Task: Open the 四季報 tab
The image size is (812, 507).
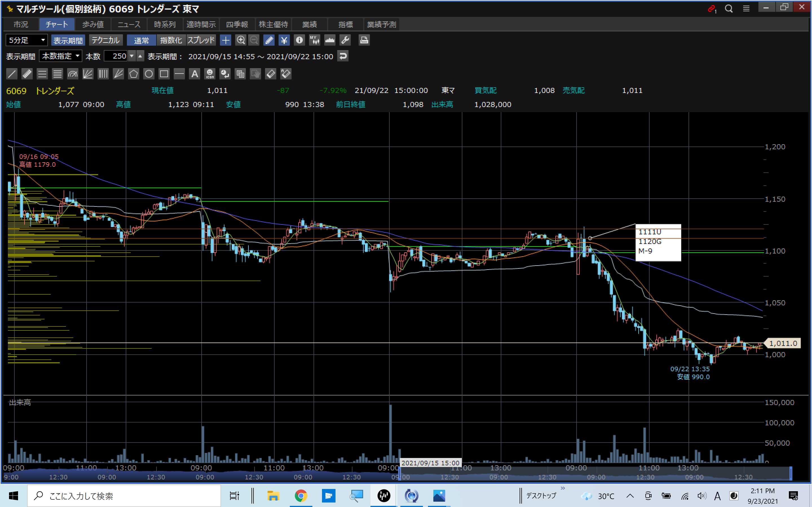Action: click(x=237, y=25)
